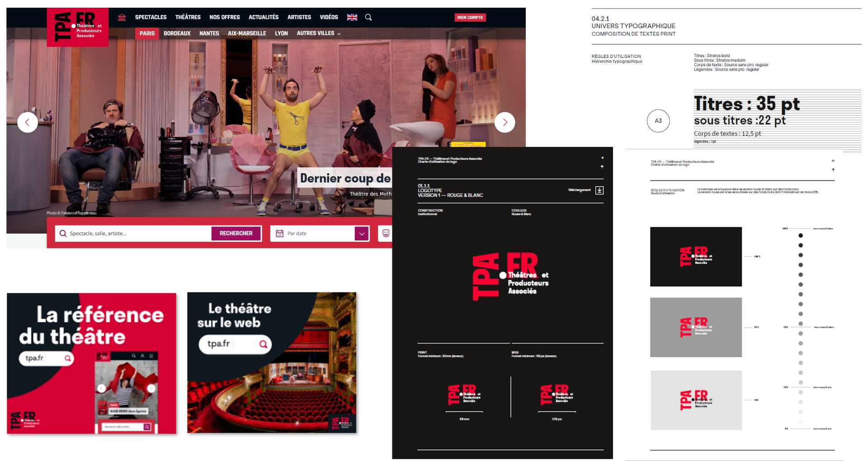The image size is (868, 461).
Task: Open search via the magnifier icon in navbar
Action: [368, 17]
